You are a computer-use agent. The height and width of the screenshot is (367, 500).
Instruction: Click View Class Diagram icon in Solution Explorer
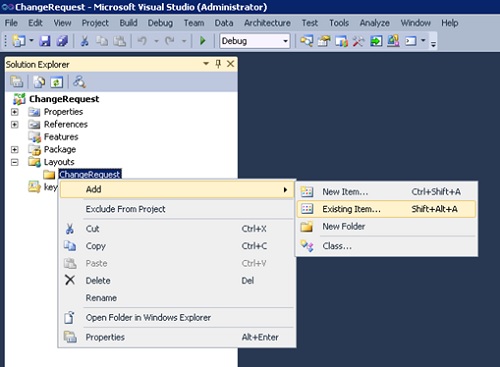click(79, 82)
